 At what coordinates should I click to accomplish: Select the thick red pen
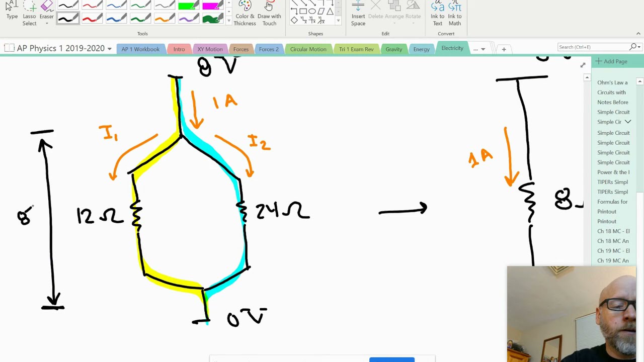pyautogui.click(x=92, y=19)
